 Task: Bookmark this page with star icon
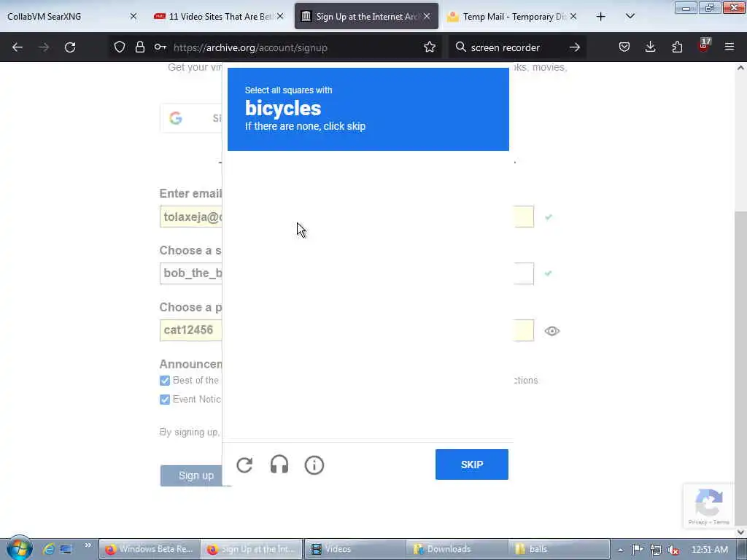pyautogui.click(x=430, y=47)
